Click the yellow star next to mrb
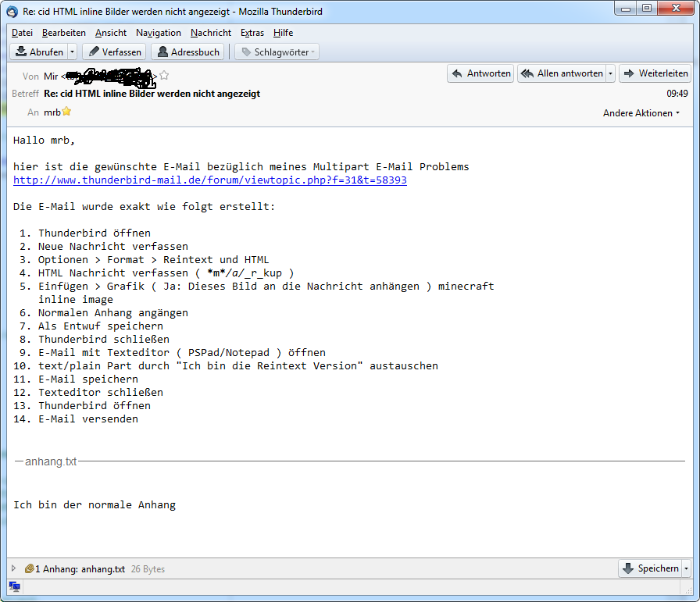Image resolution: width=700 pixels, height=602 pixels. tap(66, 111)
